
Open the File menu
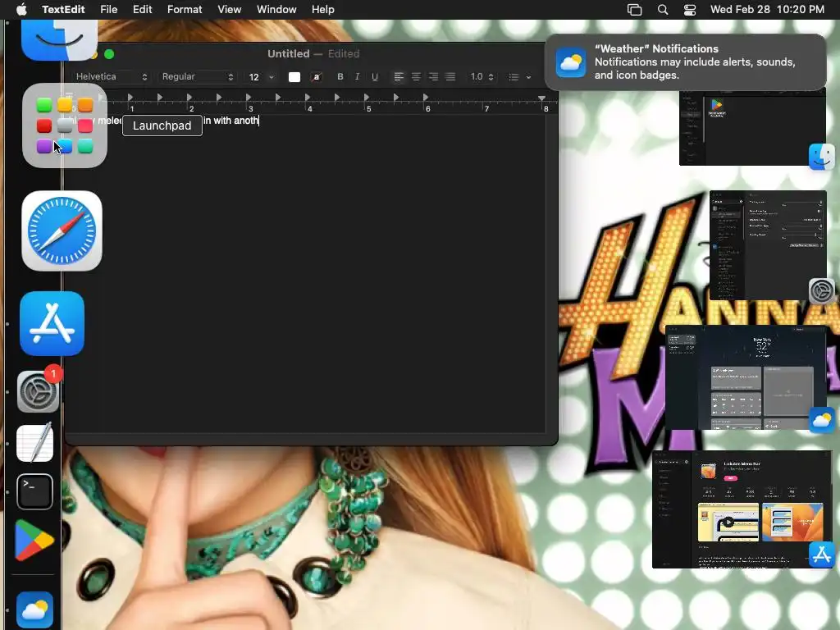(x=109, y=10)
